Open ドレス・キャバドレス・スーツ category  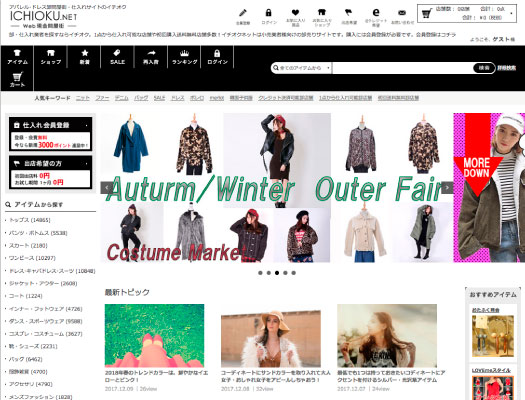pyautogui.click(x=52, y=271)
